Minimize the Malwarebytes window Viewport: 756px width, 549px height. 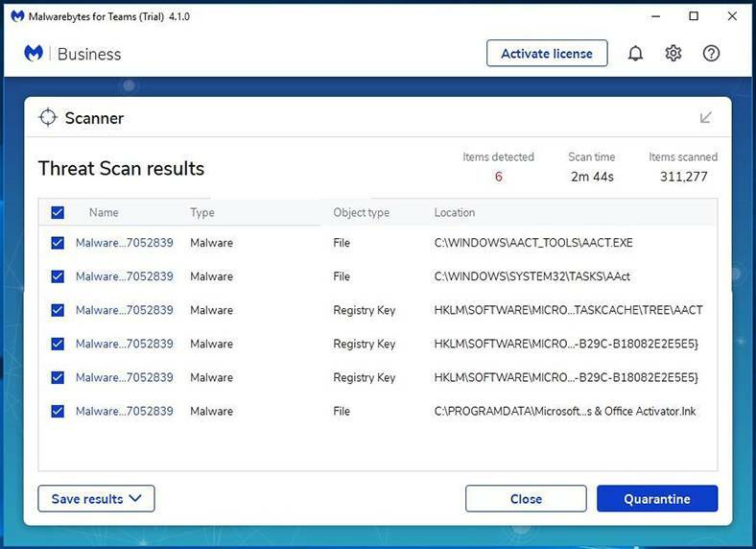click(655, 16)
